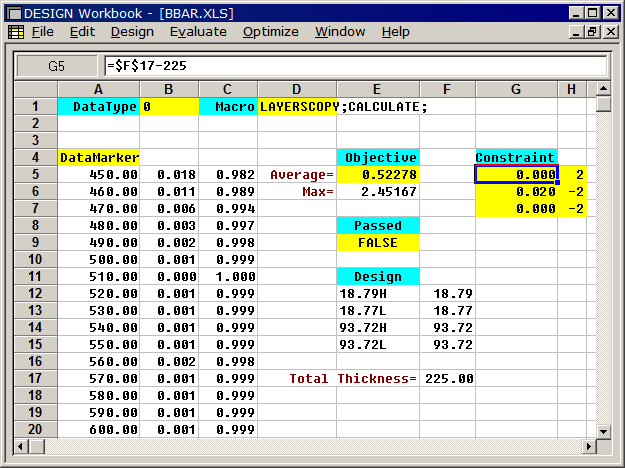The height and width of the screenshot is (468, 625).
Task: Click the vertical scrollbar down arrow
Action: [x=603, y=431]
